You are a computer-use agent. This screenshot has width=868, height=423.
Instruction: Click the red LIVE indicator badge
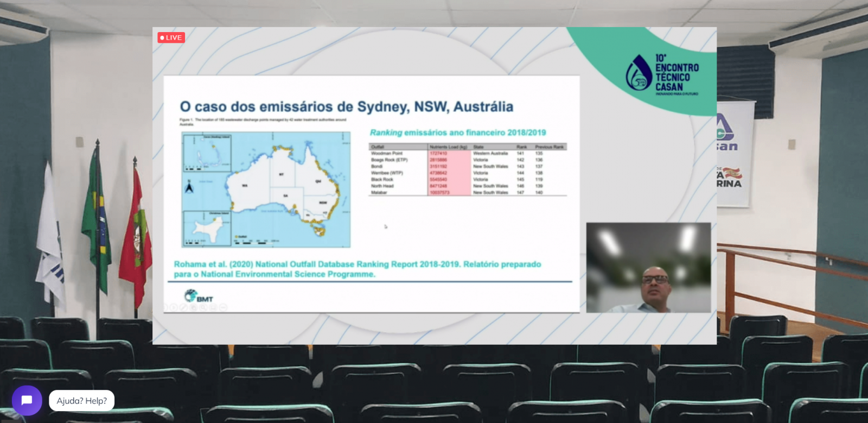pos(171,37)
